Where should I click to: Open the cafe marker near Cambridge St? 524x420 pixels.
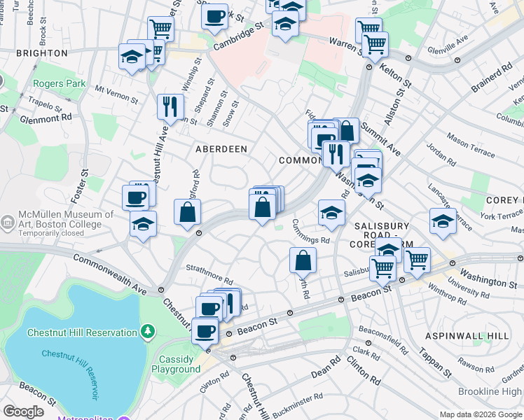tap(214, 17)
